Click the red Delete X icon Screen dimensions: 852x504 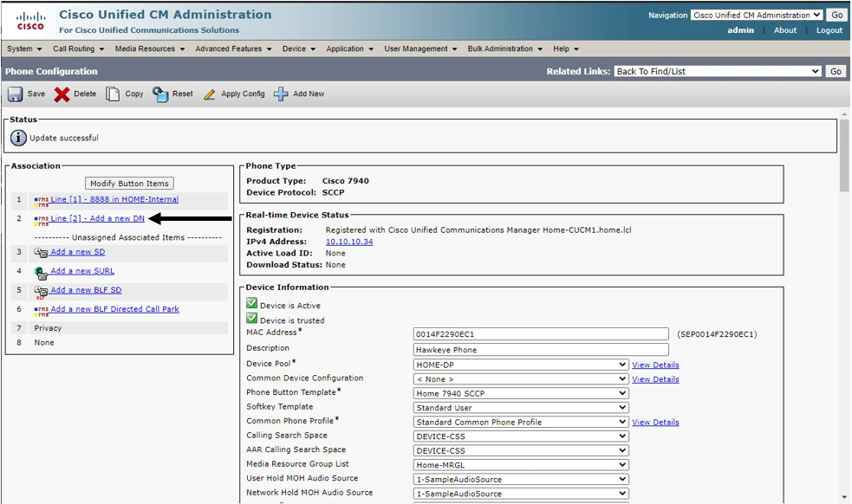[x=62, y=94]
